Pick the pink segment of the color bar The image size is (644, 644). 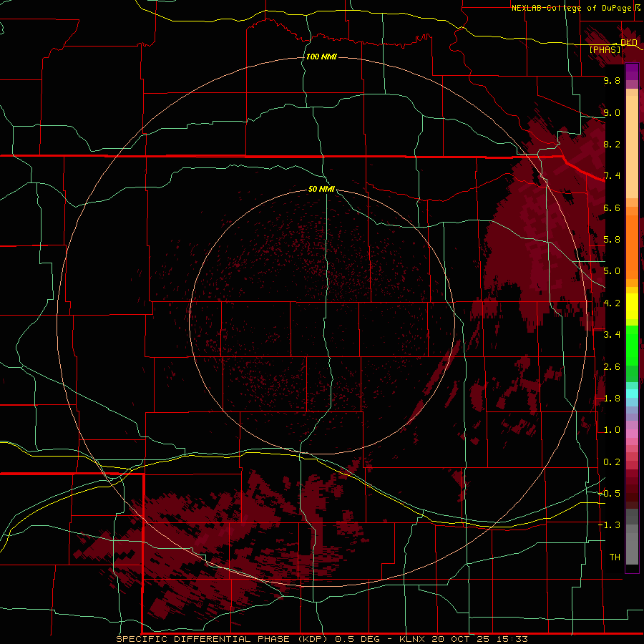[x=632, y=434]
